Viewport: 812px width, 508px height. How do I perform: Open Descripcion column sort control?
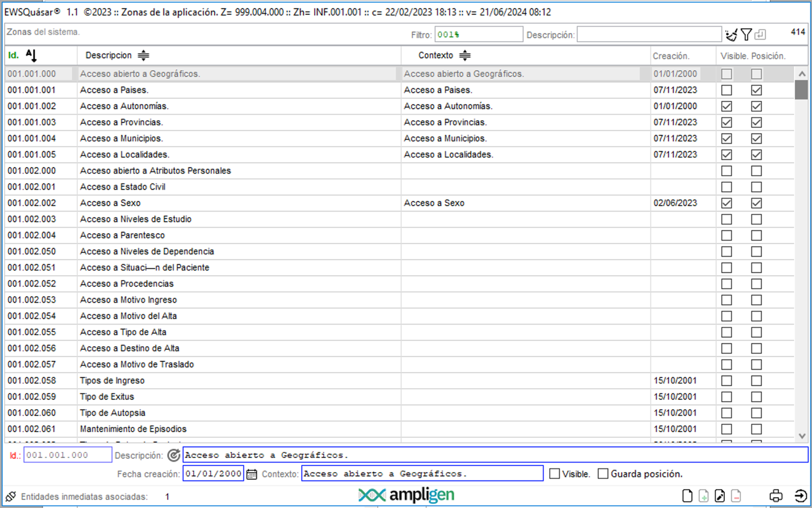pos(143,55)
